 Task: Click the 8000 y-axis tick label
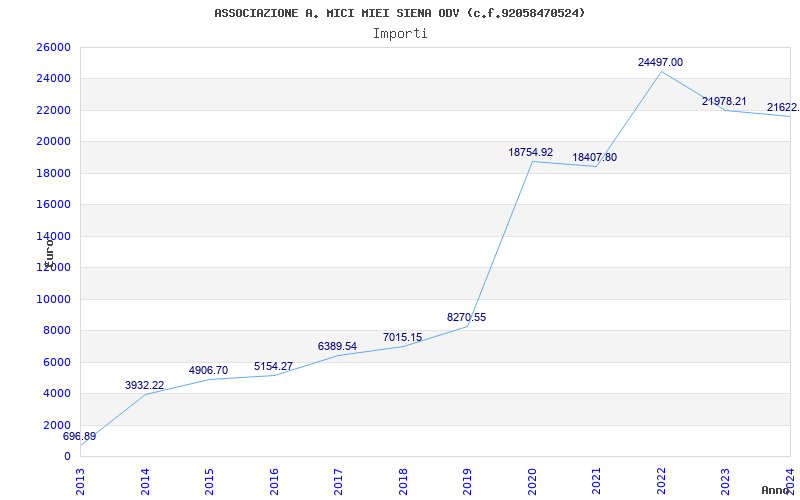(x=56, y=331)
